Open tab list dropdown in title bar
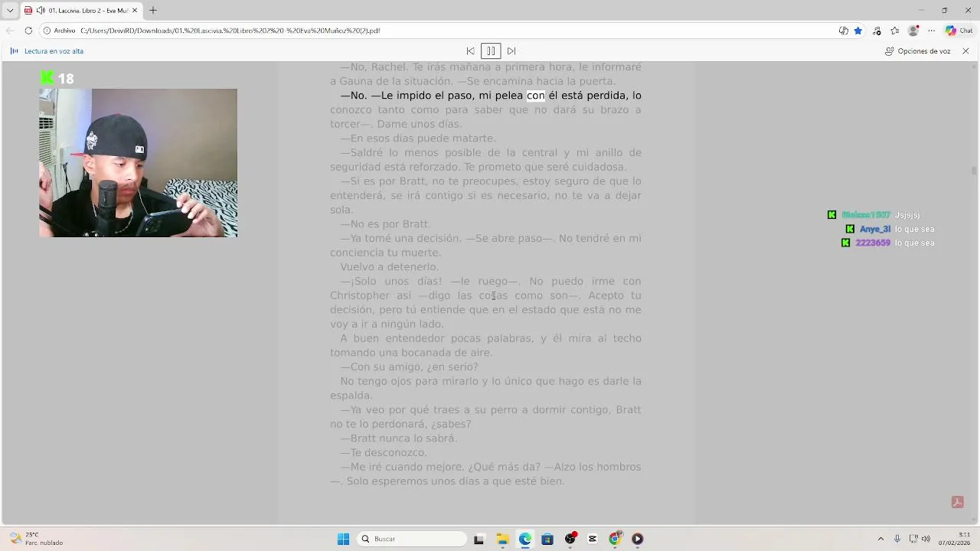 coord(10,10)
